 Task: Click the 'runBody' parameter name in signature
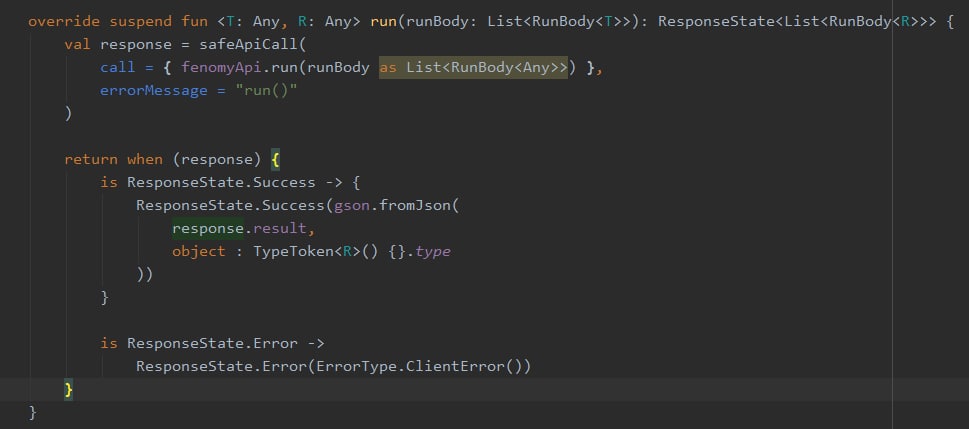[437, 22]
